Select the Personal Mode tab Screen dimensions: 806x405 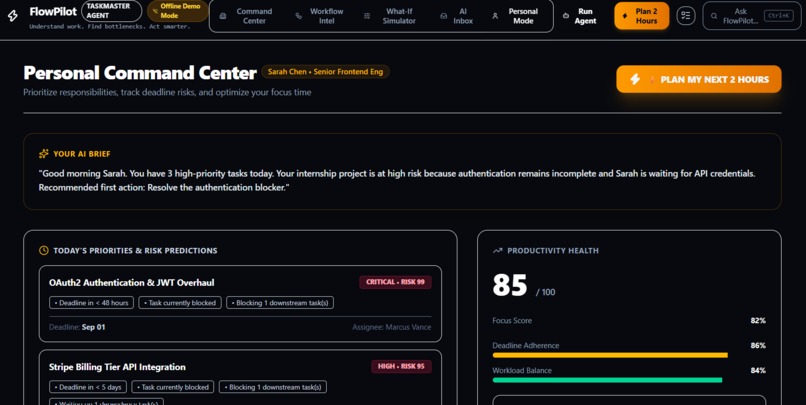coord(518,16)
